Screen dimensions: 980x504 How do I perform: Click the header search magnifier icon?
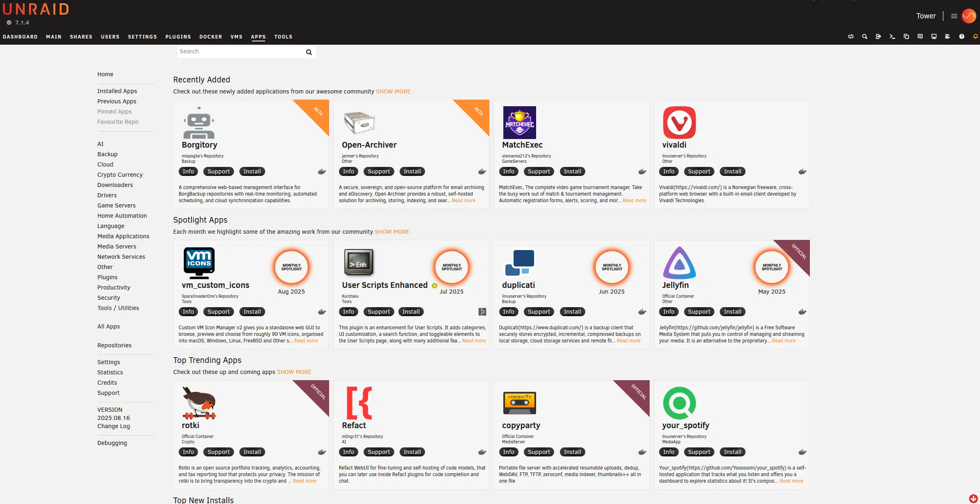(865, 36)
